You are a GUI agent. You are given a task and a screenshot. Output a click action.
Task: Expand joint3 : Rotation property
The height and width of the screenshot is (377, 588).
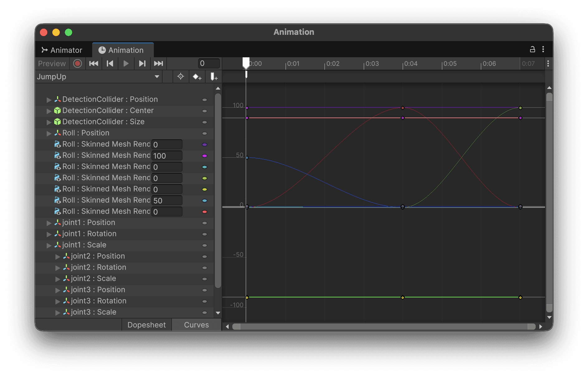click(x=58, y=301)
